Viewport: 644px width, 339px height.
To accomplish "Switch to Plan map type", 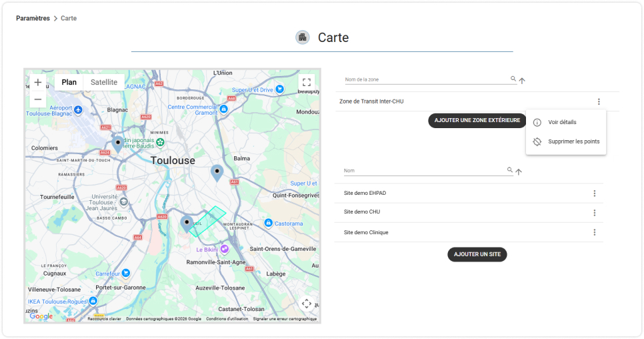I will click(69, 82).
